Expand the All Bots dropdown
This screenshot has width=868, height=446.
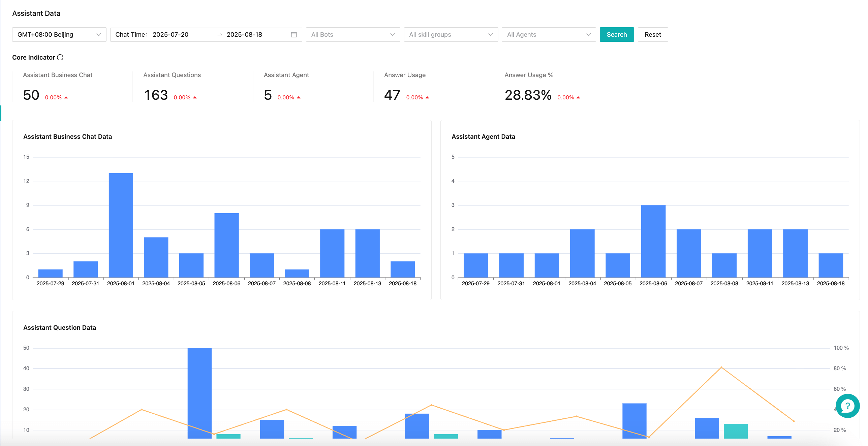tap(353, 35)
